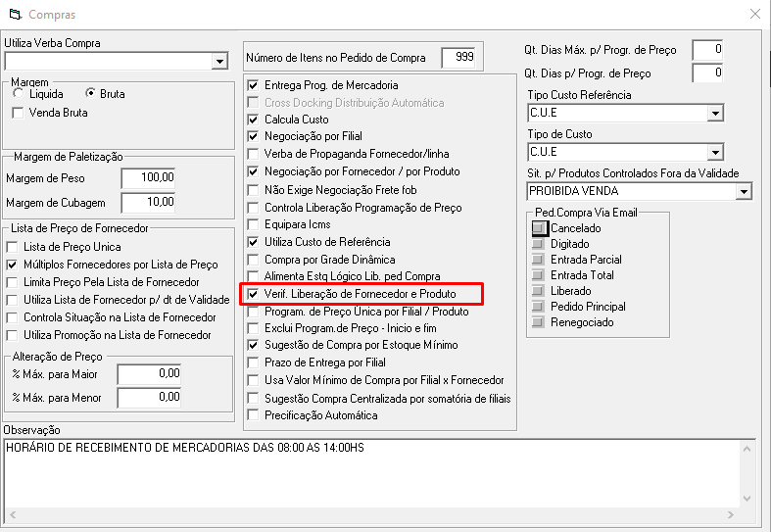Screen dimensions: 771x532
Task: Click the Observação horizontal scroll right arrow
Action: click(731, 514)
